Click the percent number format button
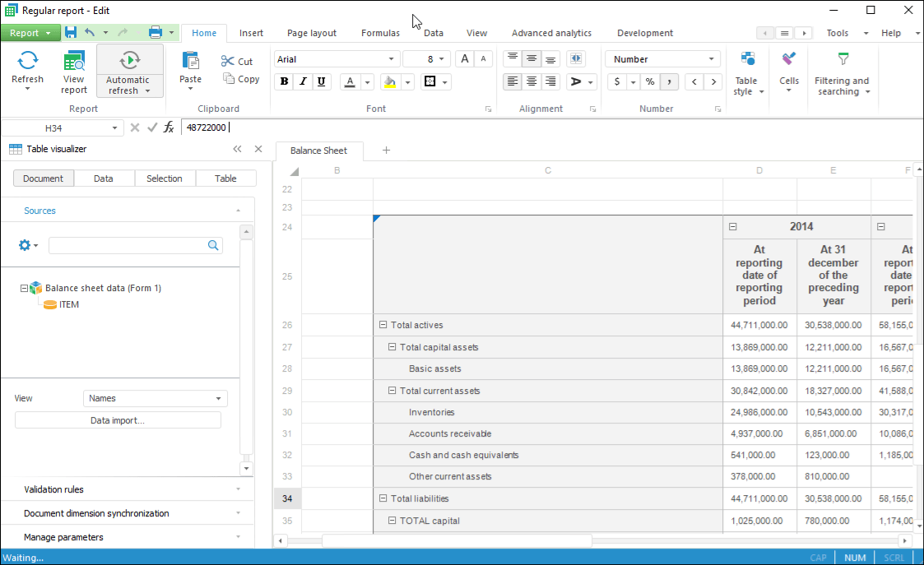 pyautogui.click(x=649, y=81)
